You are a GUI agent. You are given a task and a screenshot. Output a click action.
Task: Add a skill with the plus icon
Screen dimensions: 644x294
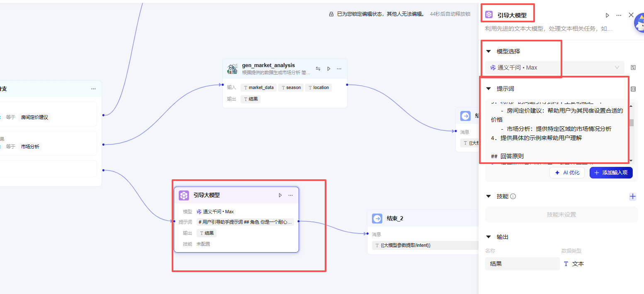coord(633,197)
